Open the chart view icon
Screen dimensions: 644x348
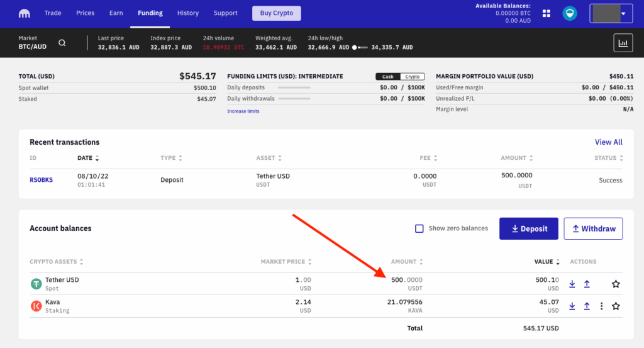[x=623, y=43]
